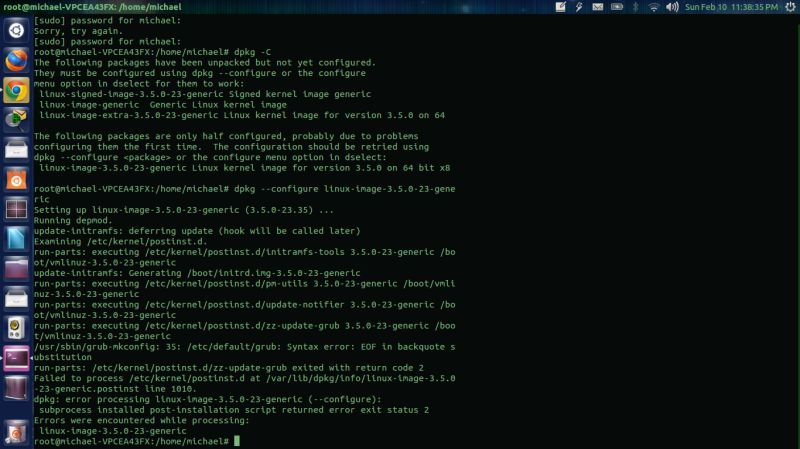Open the Bluetooth indicator menu
Image resolution: width=800 pixels, height=449 pixels.
click(x=636, y=7)
